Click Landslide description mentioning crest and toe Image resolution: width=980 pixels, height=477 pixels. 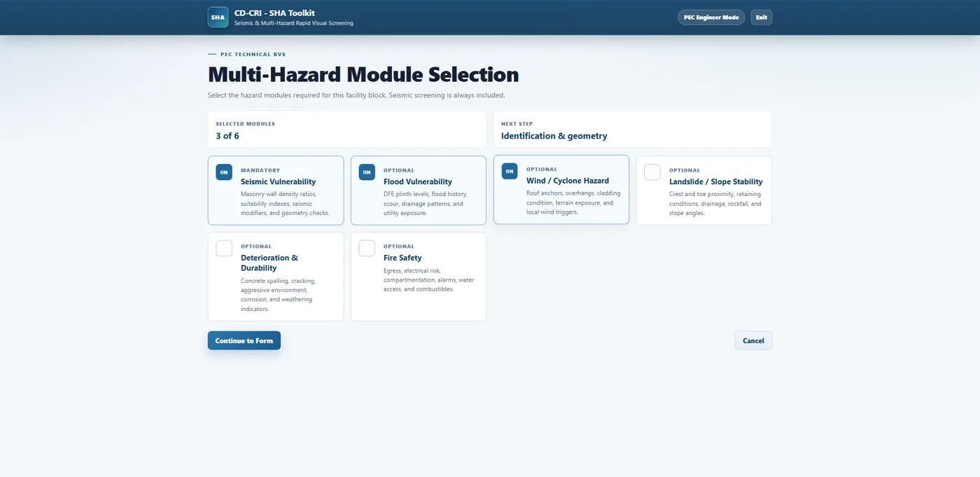715,203
